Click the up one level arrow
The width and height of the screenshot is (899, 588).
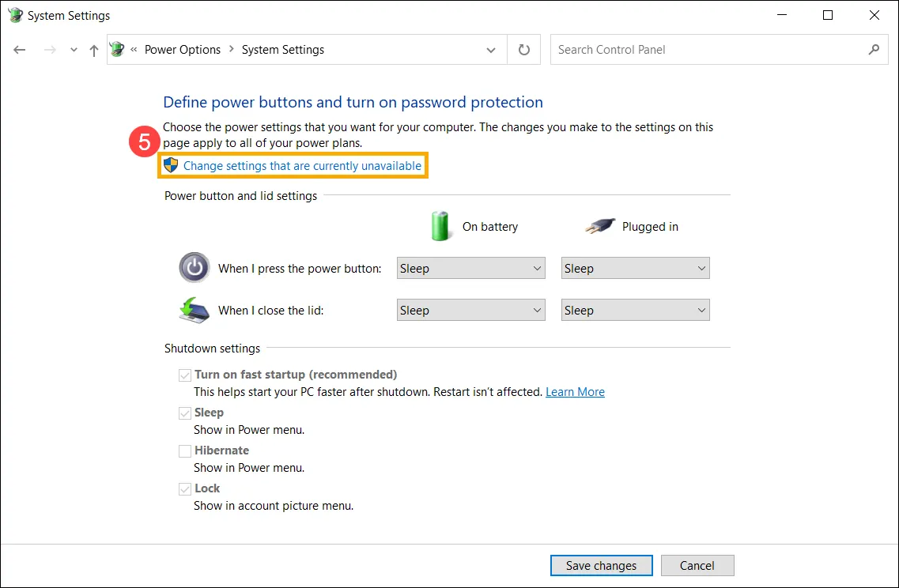tap(93, 49)
